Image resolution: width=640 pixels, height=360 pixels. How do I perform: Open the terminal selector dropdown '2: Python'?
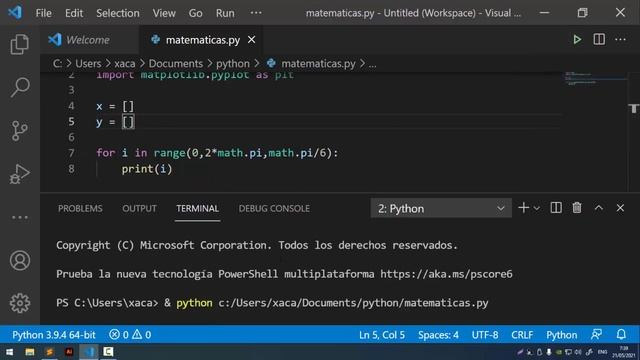coord(441,209)
